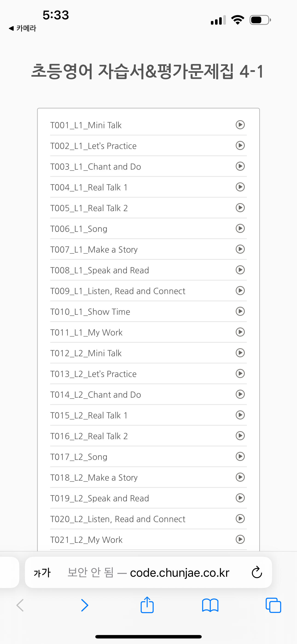Open the T007_L1_Make a Story entry
Viewport: 297px width, 644px height.
pos(148,249)
